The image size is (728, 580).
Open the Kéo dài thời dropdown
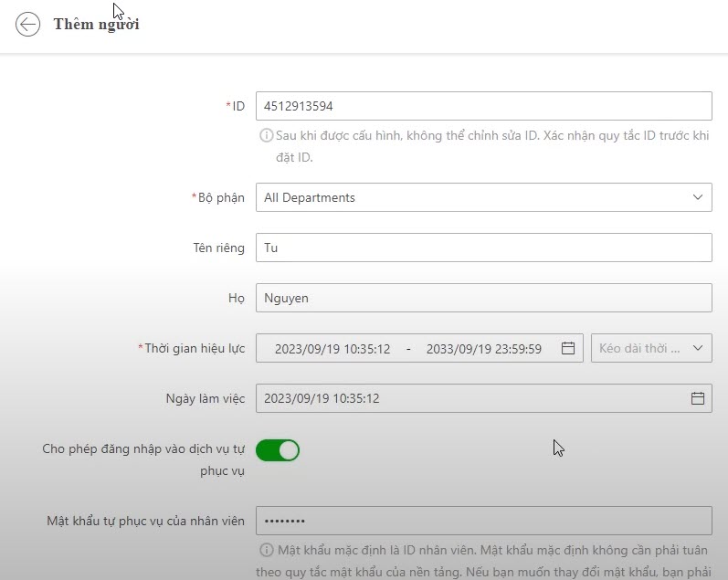[652, 348]
